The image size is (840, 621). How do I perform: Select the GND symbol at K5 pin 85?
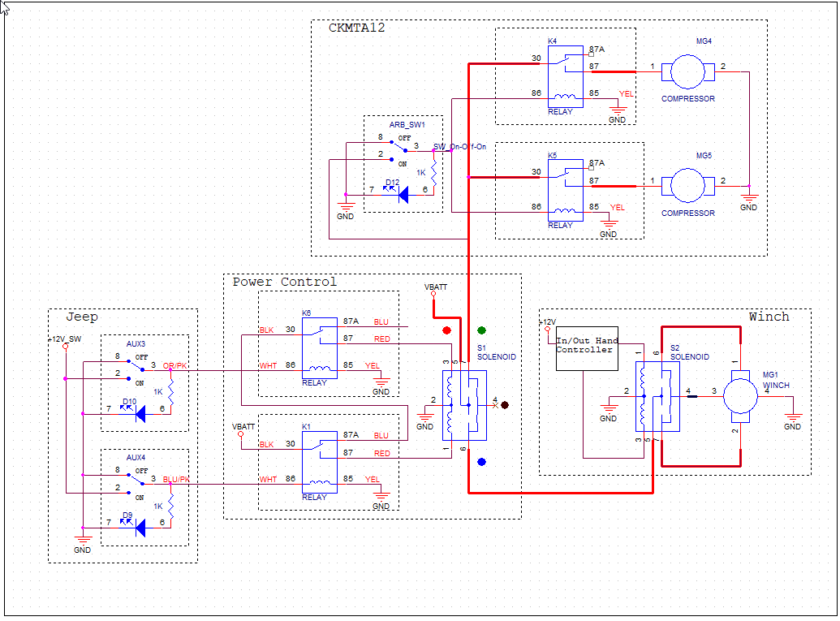[608, 230]
